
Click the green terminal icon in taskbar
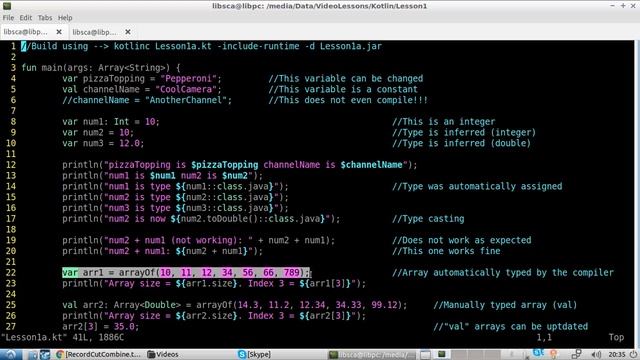click(x=441, y=354)
